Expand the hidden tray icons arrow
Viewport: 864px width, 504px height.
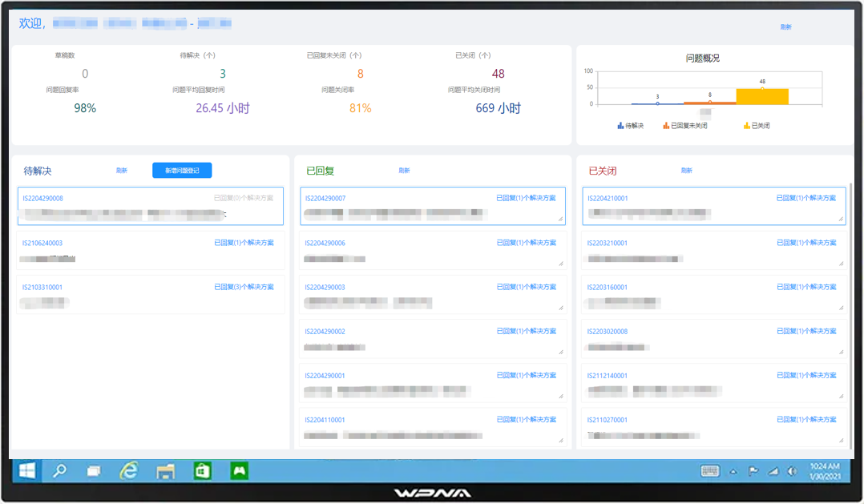[733, 471]
